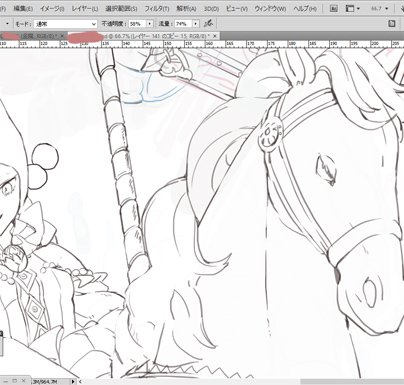Open the ビュー (View) menu
The image size is (404, 385).
(237, 9)
